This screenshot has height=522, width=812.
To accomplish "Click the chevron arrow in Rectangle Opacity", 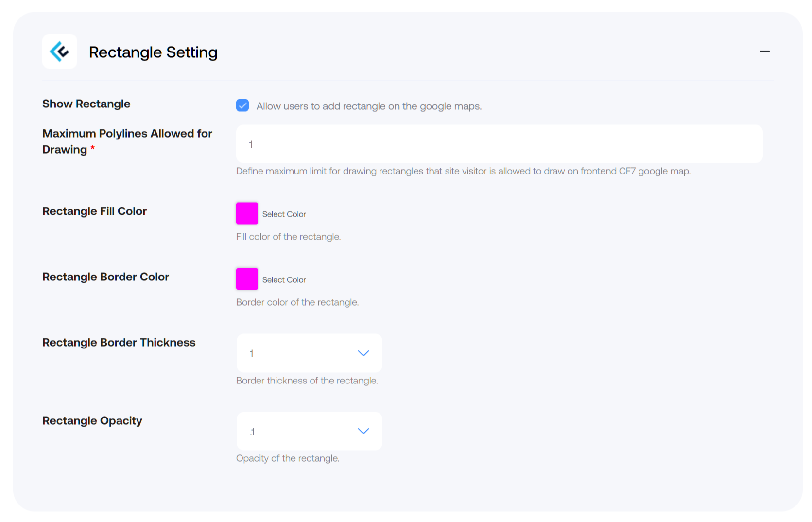I will pyautogui.click(x=363, y=431).
